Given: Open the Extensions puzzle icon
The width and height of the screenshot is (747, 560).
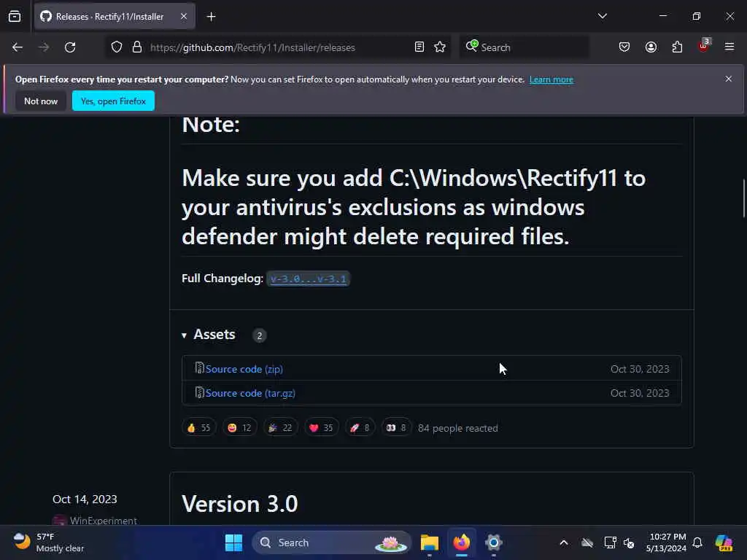Looking at the screenshot, I should [x=677, y=47].
